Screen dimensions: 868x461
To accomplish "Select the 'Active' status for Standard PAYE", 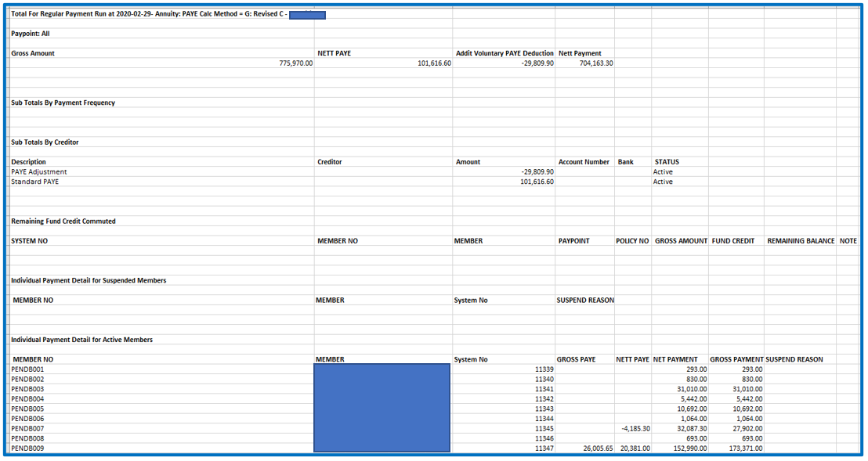I will (x=663, y=182).
